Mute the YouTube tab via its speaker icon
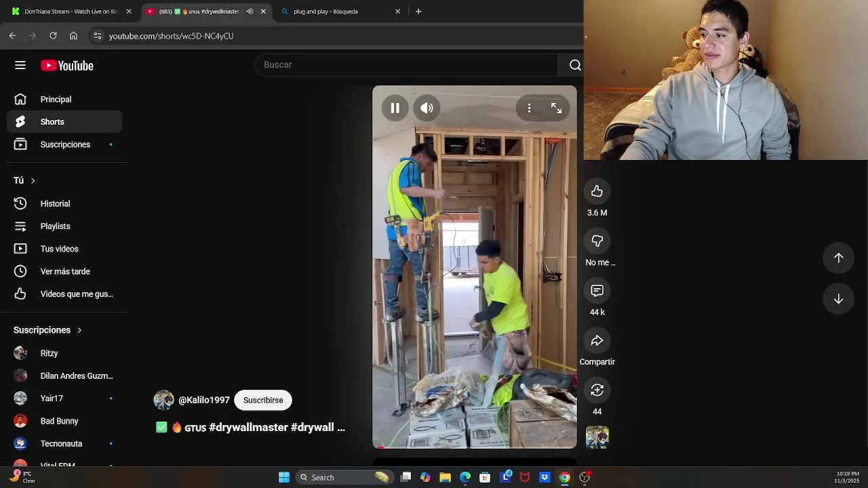 click(250, 12)
